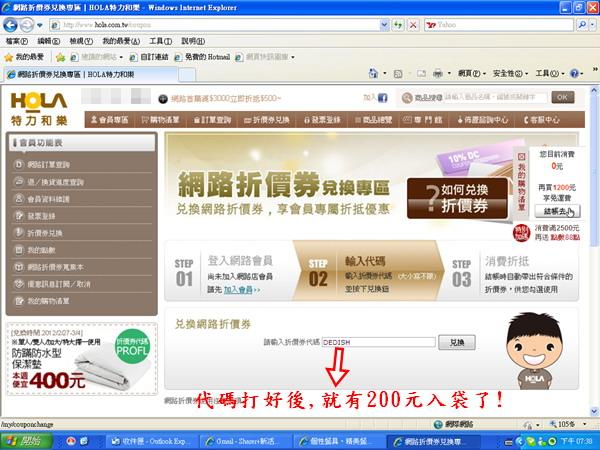Open 發票登錄 in the brown nav bar
This screenshot has width=600, height=450.
pos(322,120)
